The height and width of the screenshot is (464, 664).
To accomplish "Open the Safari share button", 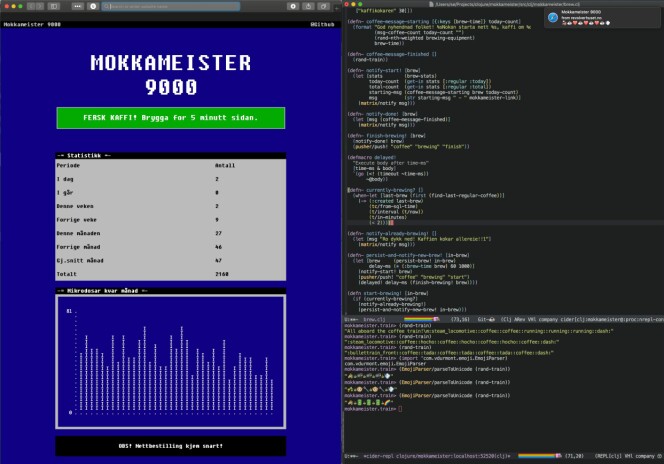I will point(308,6).
